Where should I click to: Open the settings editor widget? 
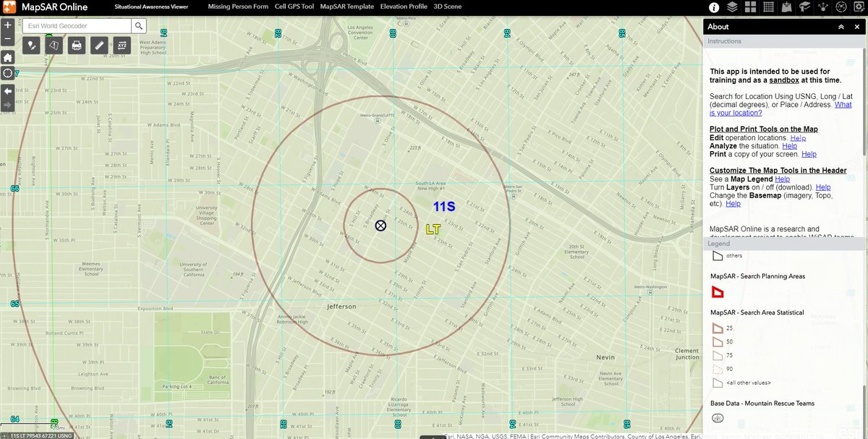click(x=859, y=7)
